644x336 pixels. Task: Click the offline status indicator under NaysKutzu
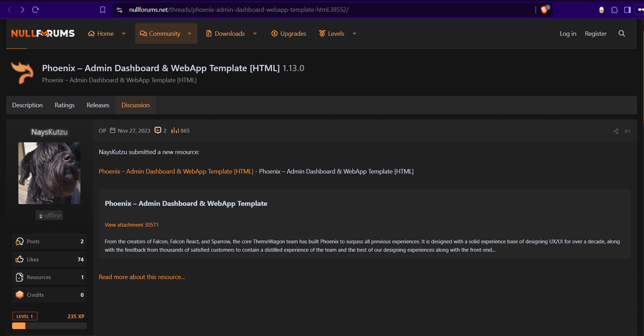(49, 215)
